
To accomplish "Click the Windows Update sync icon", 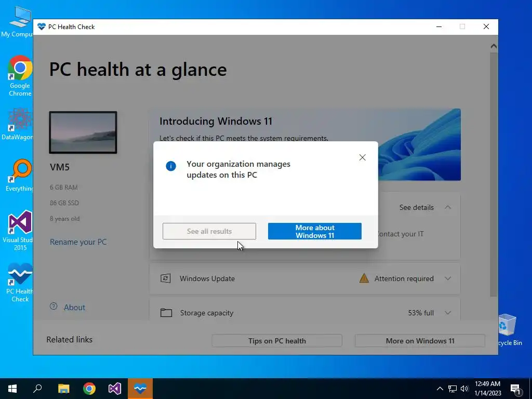I will point(166,278).
